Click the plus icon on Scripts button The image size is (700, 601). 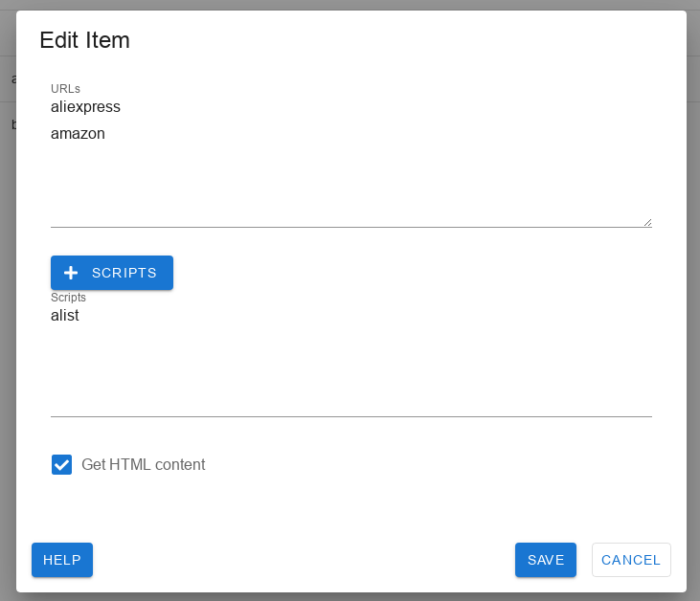[x=71, y=273]
